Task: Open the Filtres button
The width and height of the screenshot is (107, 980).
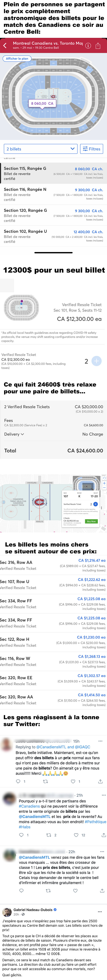Action: [91, 149]
